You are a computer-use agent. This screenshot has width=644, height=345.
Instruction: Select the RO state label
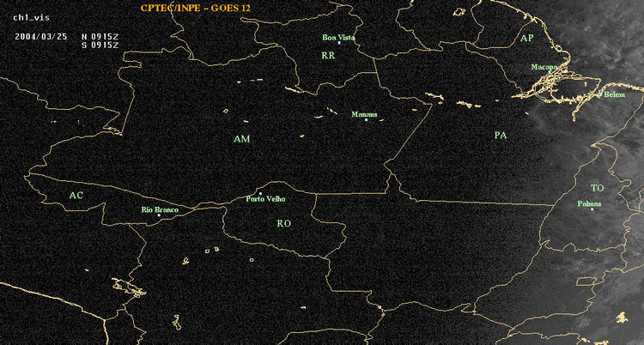coord(284,223)
